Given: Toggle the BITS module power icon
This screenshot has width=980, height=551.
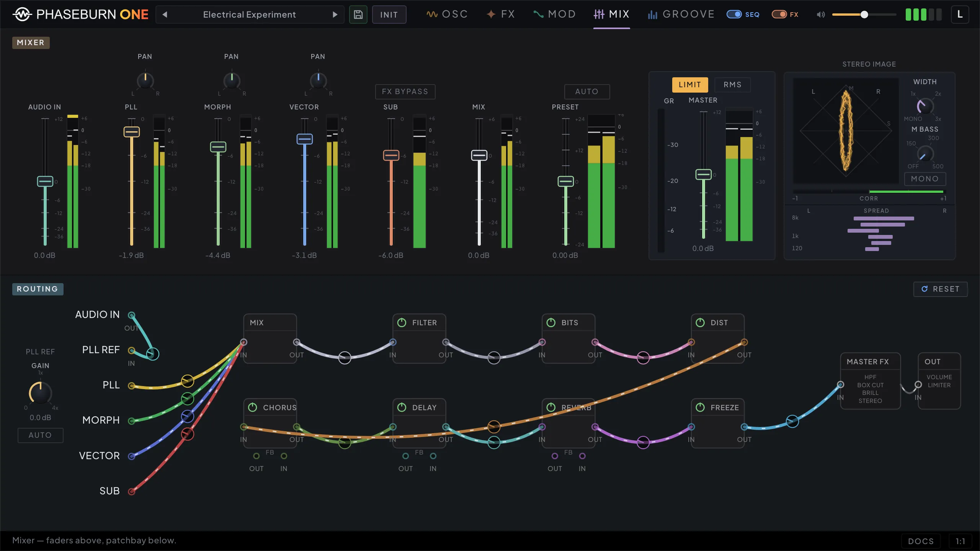Looking at the screenshot, I should click(x=551, y=323).
